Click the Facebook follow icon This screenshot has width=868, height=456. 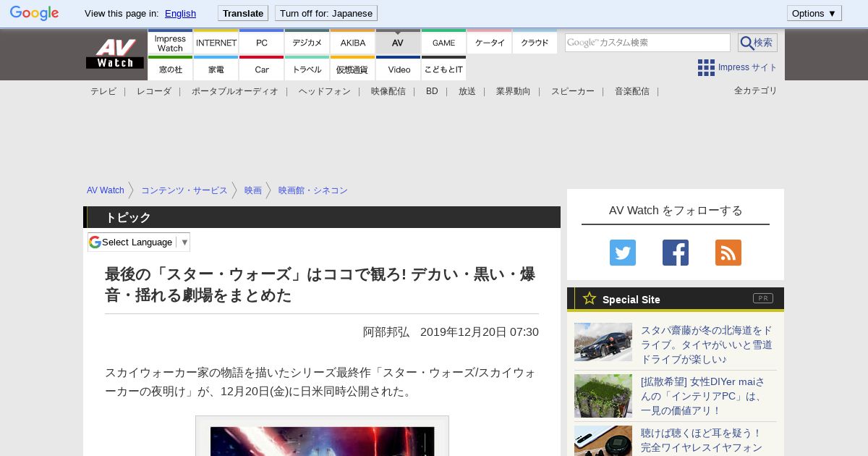[676, 253]
